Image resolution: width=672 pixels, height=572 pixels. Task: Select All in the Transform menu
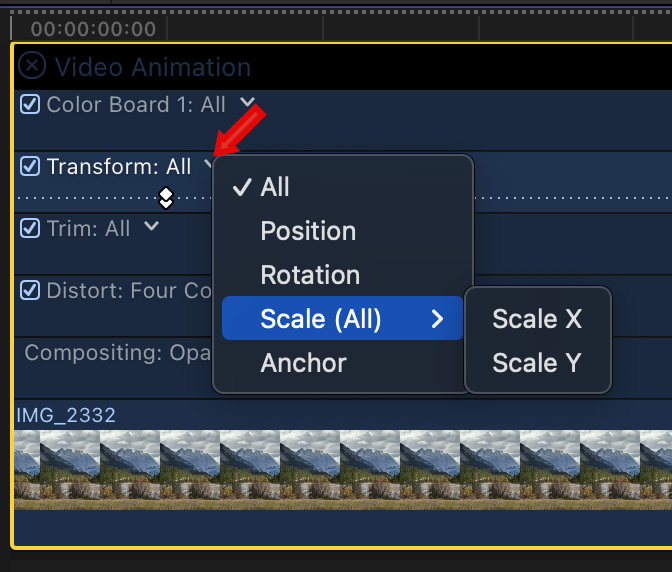click(x=275, y=187)
